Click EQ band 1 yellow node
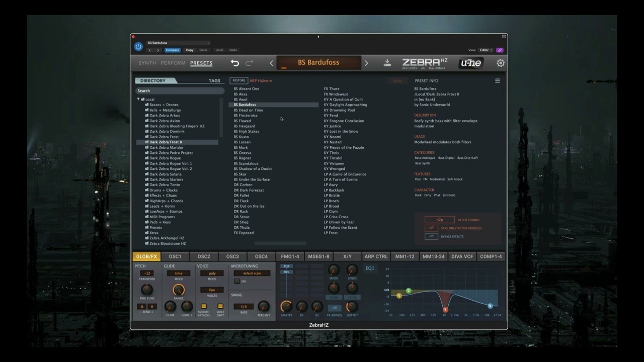The height and width of the screenshot is (362, 644). point(399,296)
